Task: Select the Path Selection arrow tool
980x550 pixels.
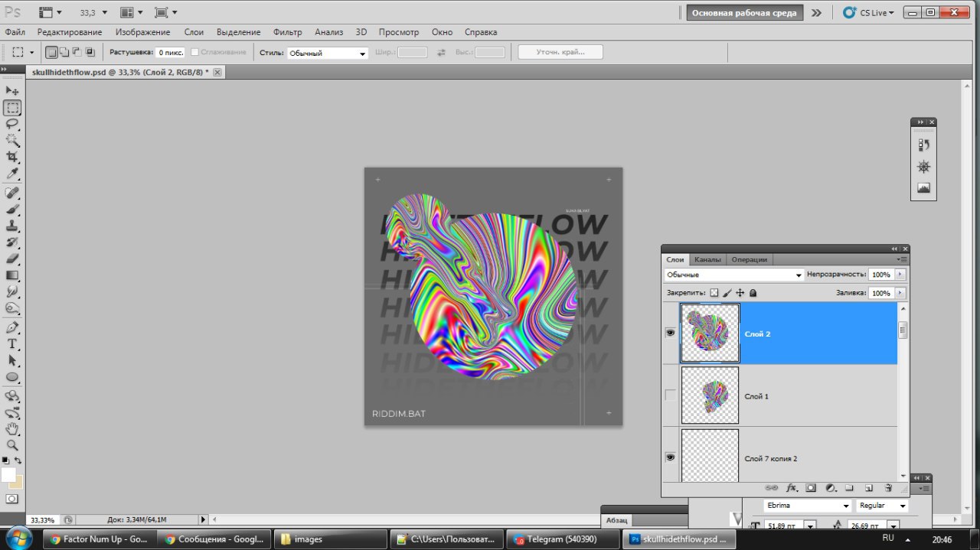Action: [12, 360]
